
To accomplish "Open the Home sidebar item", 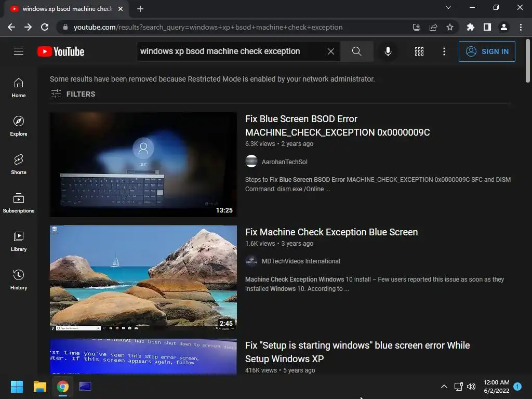I will pos(19,88).
